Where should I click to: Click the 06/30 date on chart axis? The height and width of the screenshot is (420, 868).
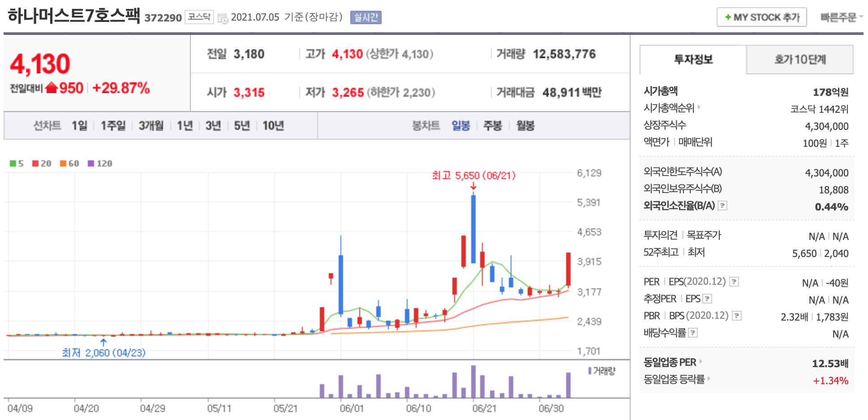coord(551,408)
